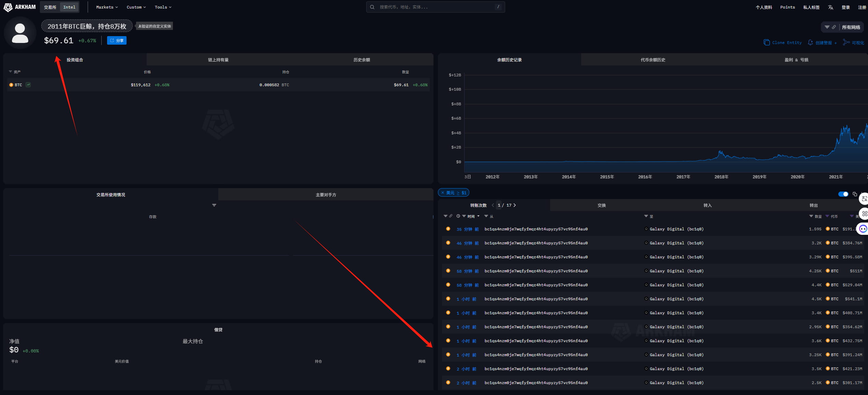Select the 余额历史记录 chart tab

(509, 60)
